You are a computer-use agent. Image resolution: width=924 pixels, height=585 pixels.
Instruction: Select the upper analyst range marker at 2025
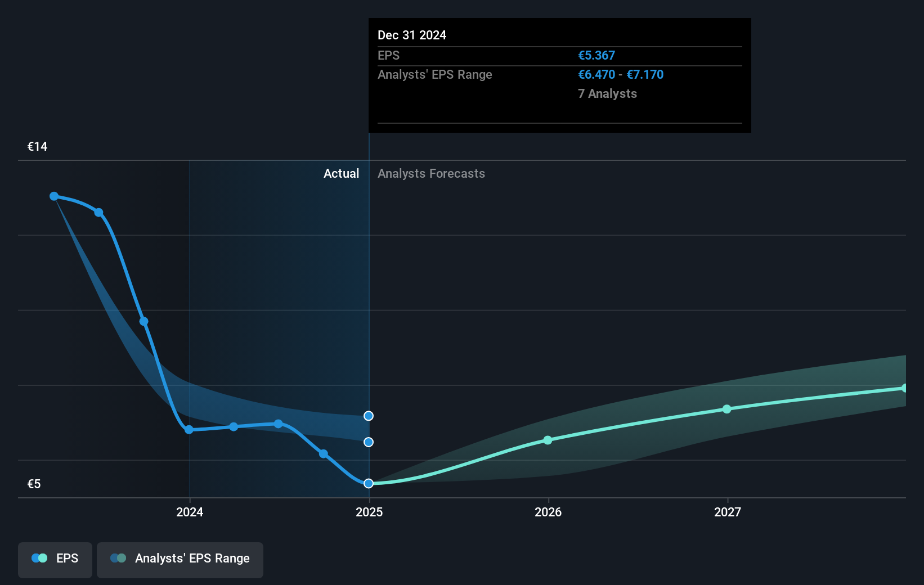(x=369, y=416)
